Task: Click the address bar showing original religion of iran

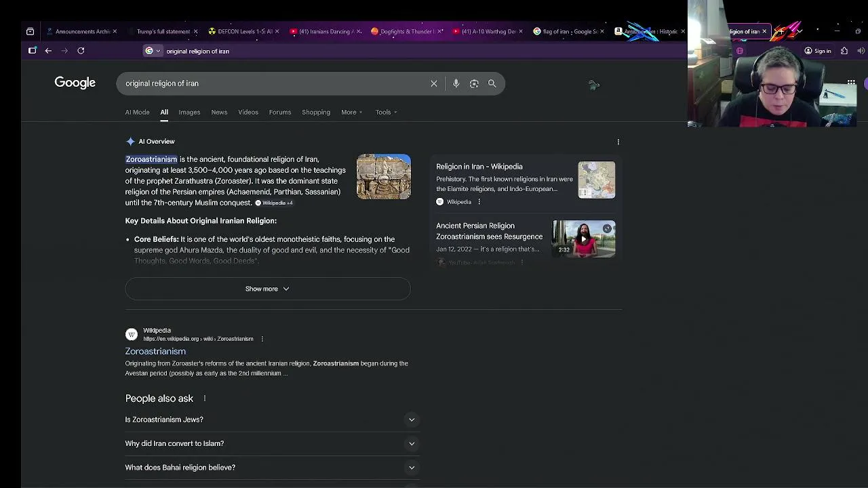Action: coord(198,51)
